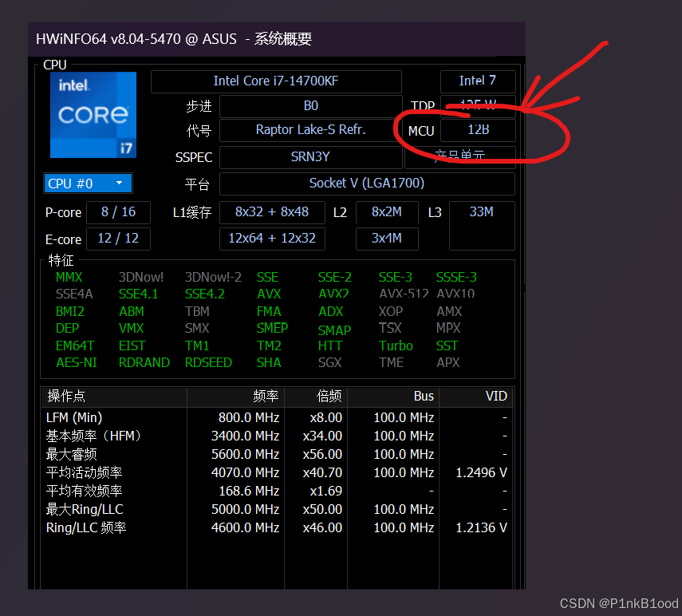Select the 最大Ring/LLC row
This screenshot has width=682, height=616.
coord(277,509)
